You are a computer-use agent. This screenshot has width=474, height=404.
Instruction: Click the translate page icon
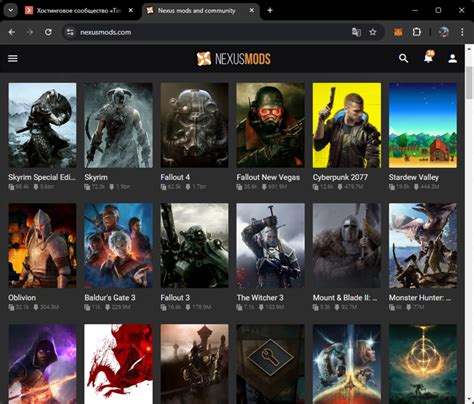(x=356, y=32)
